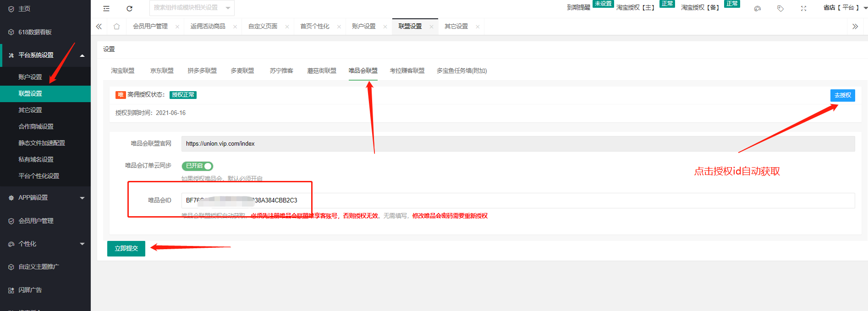Close the 账户设置 tab

[x=385, y=27]
